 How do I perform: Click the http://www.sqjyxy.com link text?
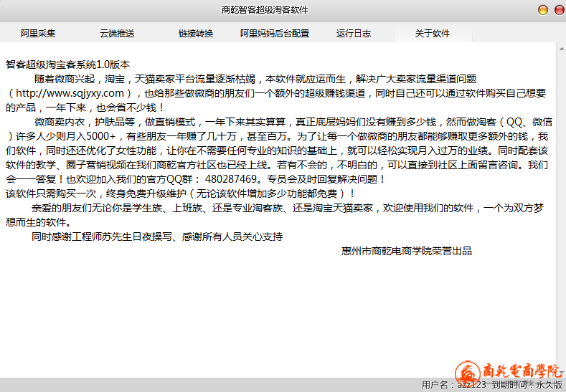(x=70, y=93)
